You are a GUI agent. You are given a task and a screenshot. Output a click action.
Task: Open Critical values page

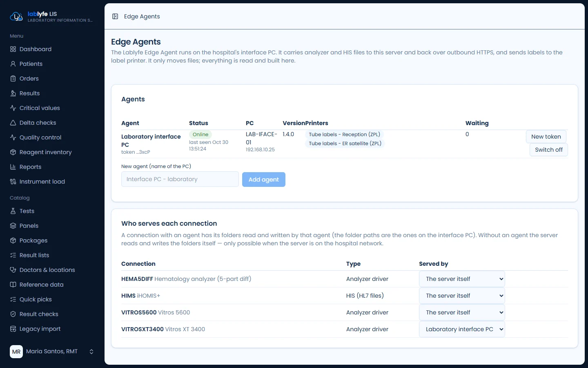52,108
